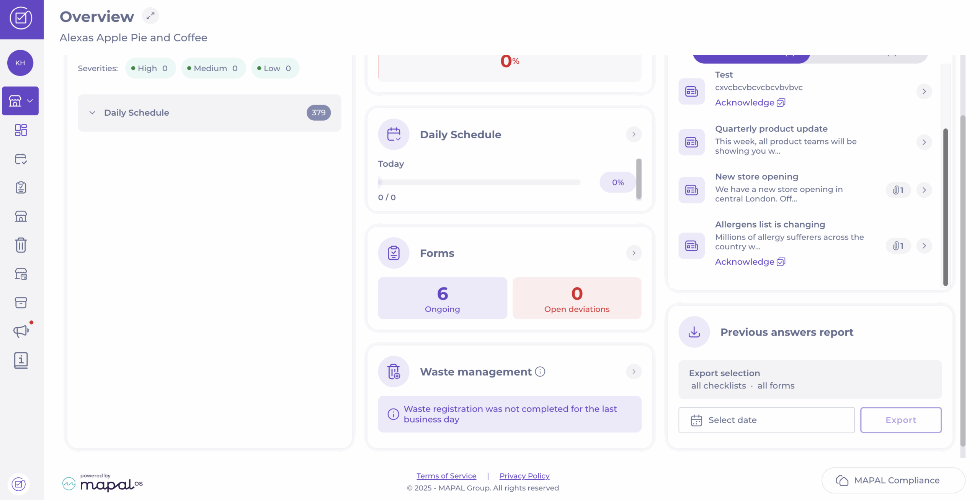Select the Open deviations tile
The height and width of the screenshot is (500, 980).
(577, 298)
